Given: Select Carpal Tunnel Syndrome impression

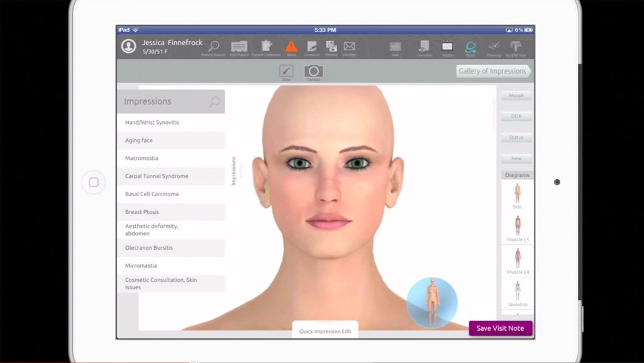Looking at the screenshot, I should [x=171, y=176].
